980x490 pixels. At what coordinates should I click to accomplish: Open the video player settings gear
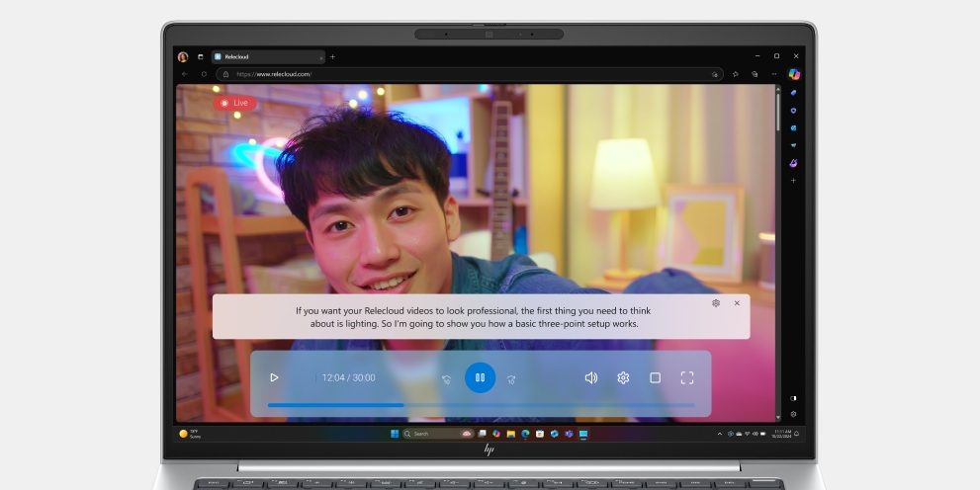pyautogui.click(x=623, y=377)
